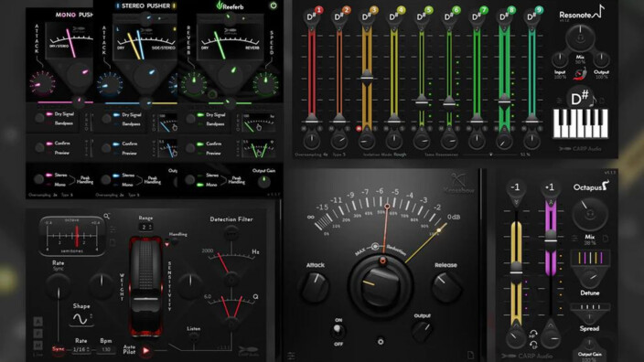Click Resonote band 1 D# note head
The image size is (644, 362).
tap(311, 16)
